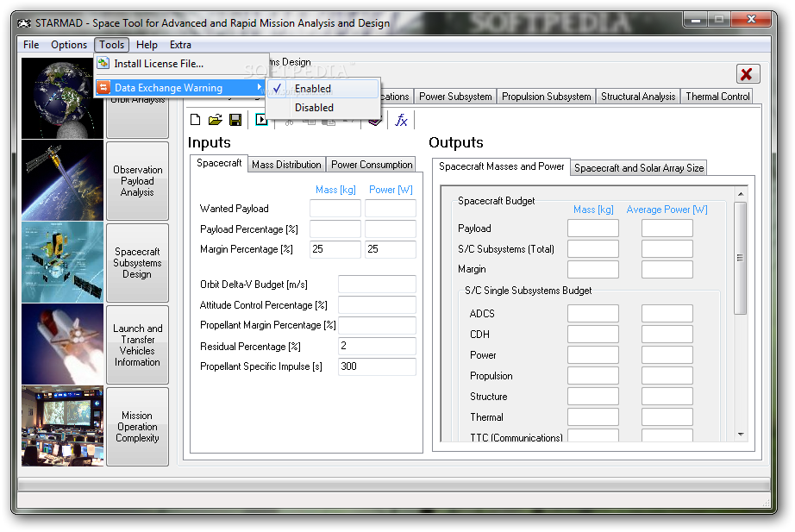
Task: Click the Run calculation play icon
Action: (260, 120)
